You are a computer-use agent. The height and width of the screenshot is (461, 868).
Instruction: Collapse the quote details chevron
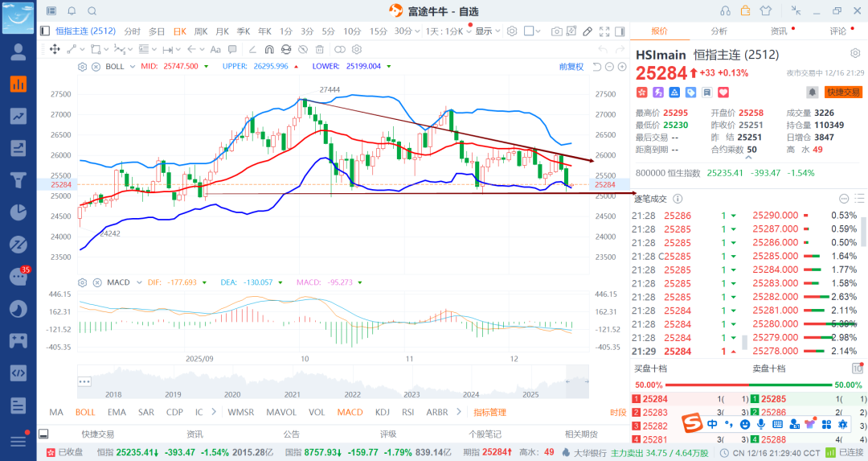pos(748,159)
